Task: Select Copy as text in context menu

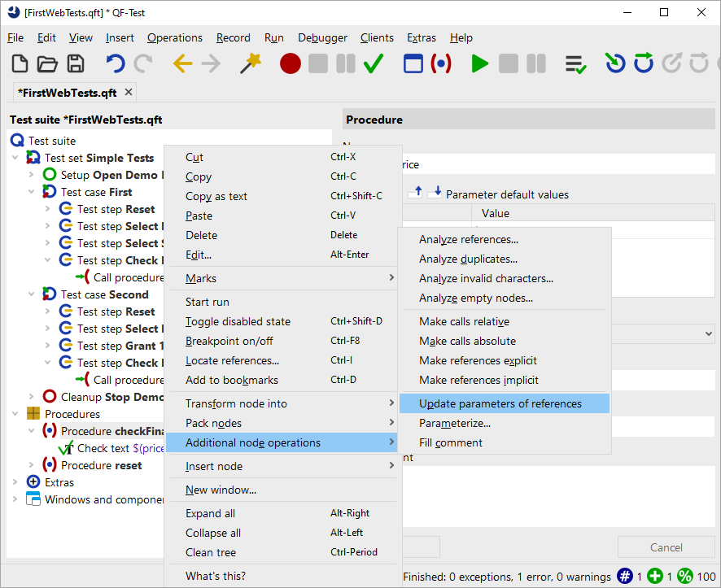Action: click(283, 196)
